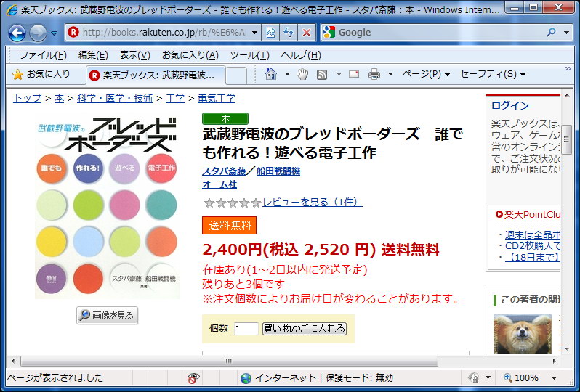Image resolution: width=580 pixels, height=392 pixels.
Task: Click the Forward arrow navigation button
Action: click(38, 33)
